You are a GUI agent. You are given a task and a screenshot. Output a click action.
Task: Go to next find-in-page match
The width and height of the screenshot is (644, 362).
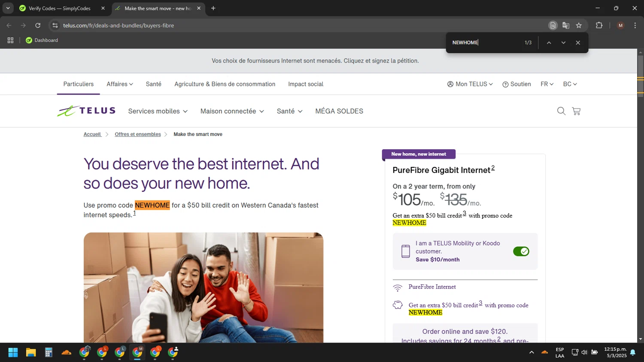[x=563, y=42]
